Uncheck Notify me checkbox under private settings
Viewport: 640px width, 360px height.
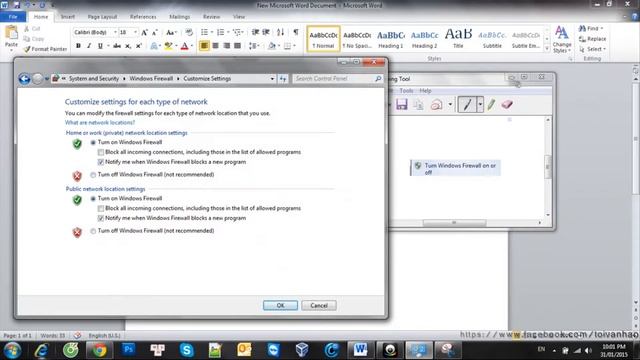[x=101, y=162]
